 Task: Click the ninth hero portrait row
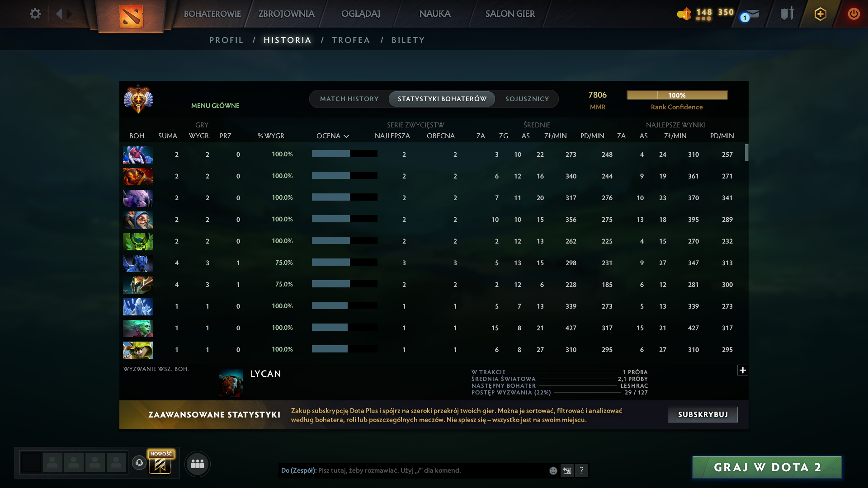point(138,328)
